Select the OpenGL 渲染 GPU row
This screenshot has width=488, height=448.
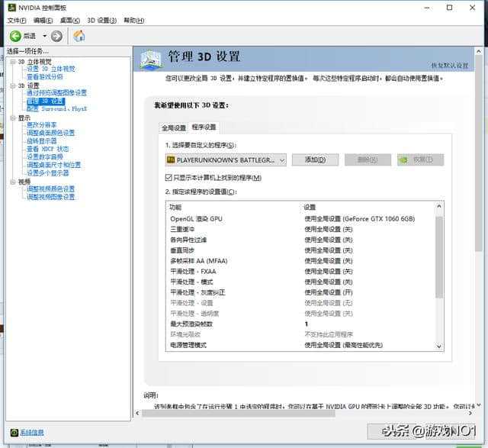(300, 219)
